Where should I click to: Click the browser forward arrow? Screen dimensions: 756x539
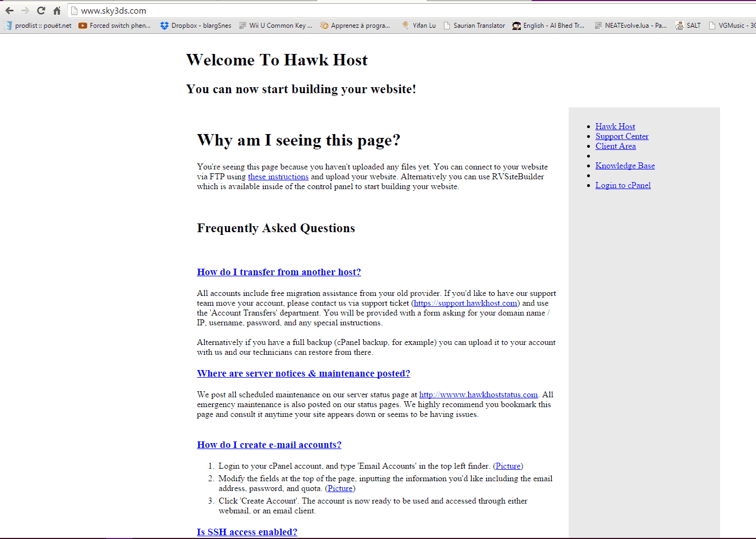coord(25,10)
